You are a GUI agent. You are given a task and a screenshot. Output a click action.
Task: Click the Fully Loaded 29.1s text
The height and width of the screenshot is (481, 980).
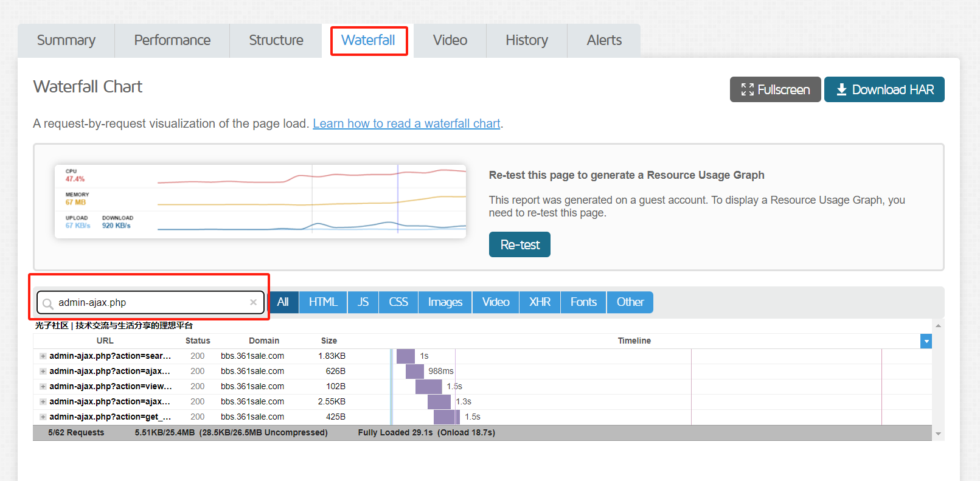[395, 432]
